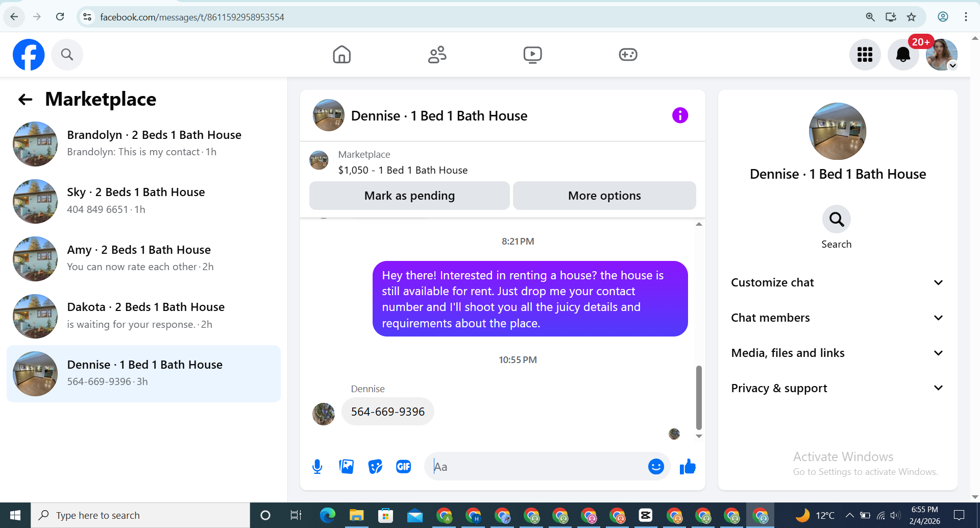Open Brandolyn 2 Beds 1 Bath House conversation
This screenshot has height=528, width=980.
(143, 144)
